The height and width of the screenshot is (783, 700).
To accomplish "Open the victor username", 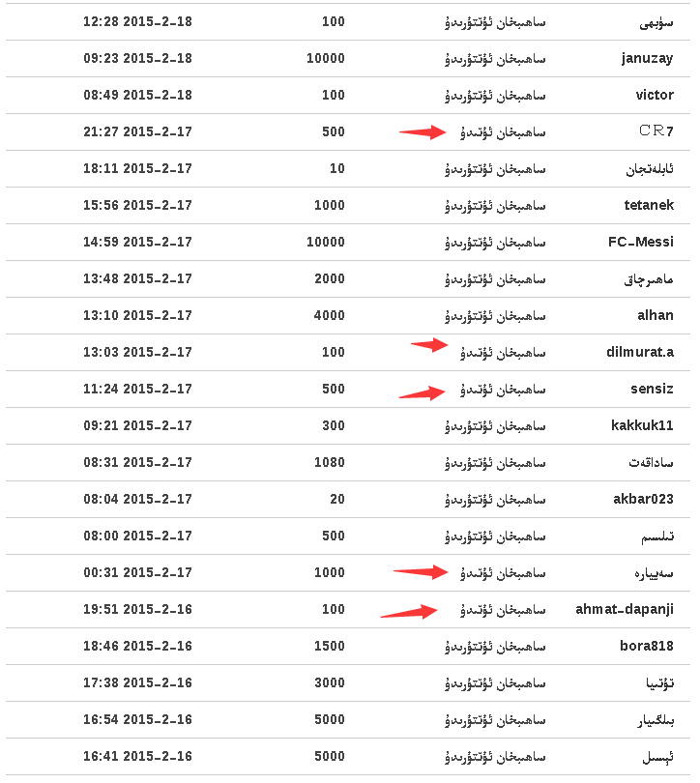I will pyautogui.click(x=655, y=95).
